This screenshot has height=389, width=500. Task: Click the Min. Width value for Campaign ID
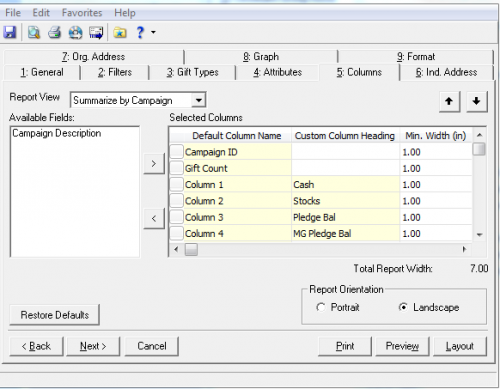(x=436, y=152)
